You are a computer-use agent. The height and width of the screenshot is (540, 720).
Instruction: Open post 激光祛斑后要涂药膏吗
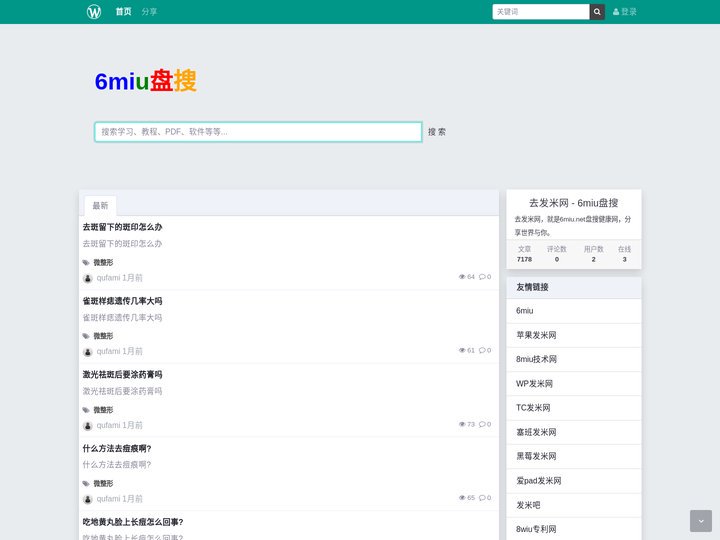(122, 374)
